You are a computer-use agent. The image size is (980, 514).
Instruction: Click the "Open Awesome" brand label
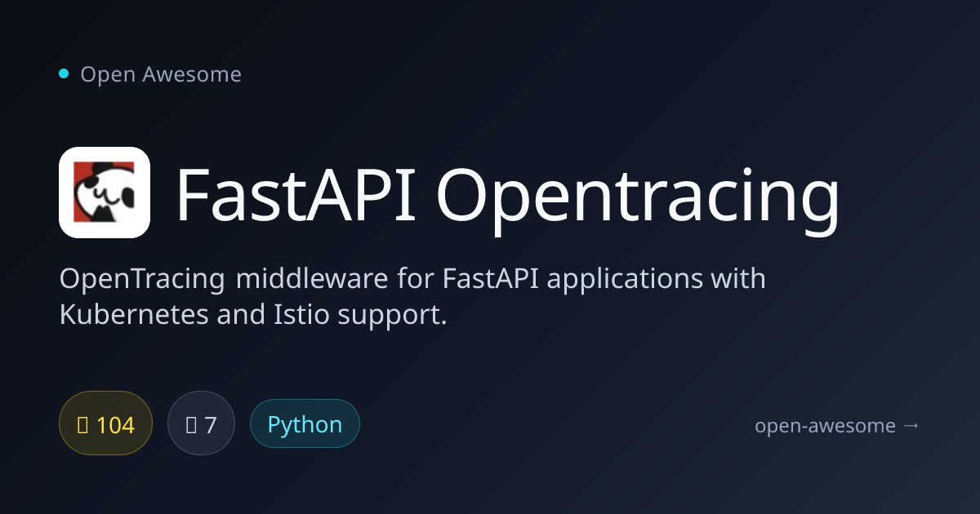[x=161, y=74]
